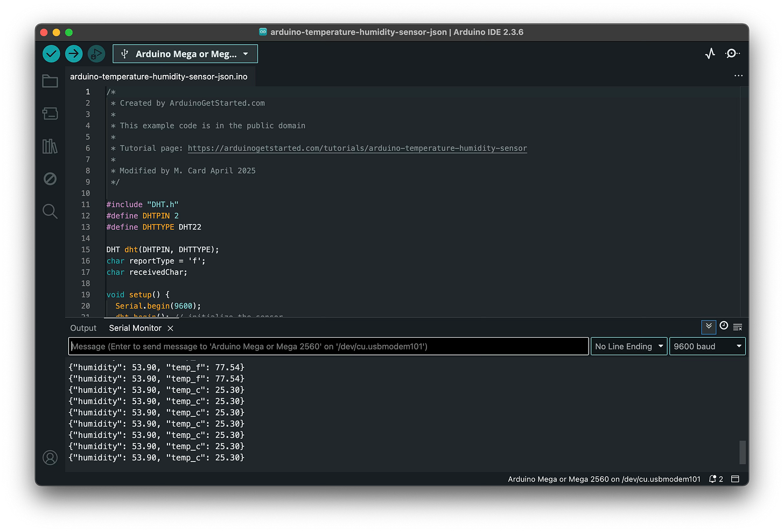
Task: Upload the sketch with the arrow button
Action: (73, 53)
